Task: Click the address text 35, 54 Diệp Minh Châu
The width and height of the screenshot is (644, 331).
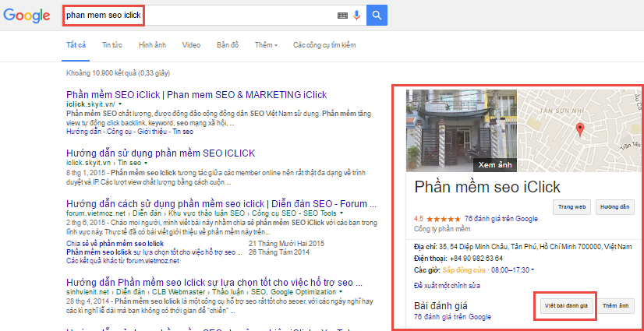Action: click(534, 247)
